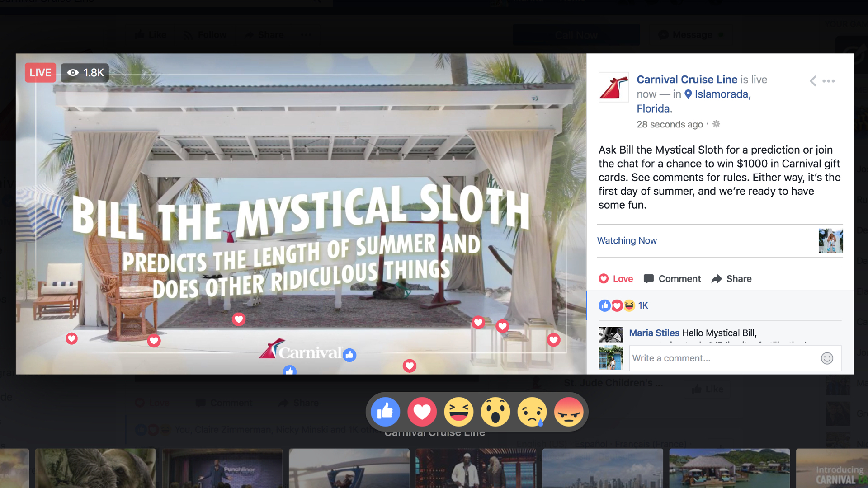This screenshot has width=868, height=488.
Task: Open stage performers video thumbnail in strip
Action: (476, 469)
